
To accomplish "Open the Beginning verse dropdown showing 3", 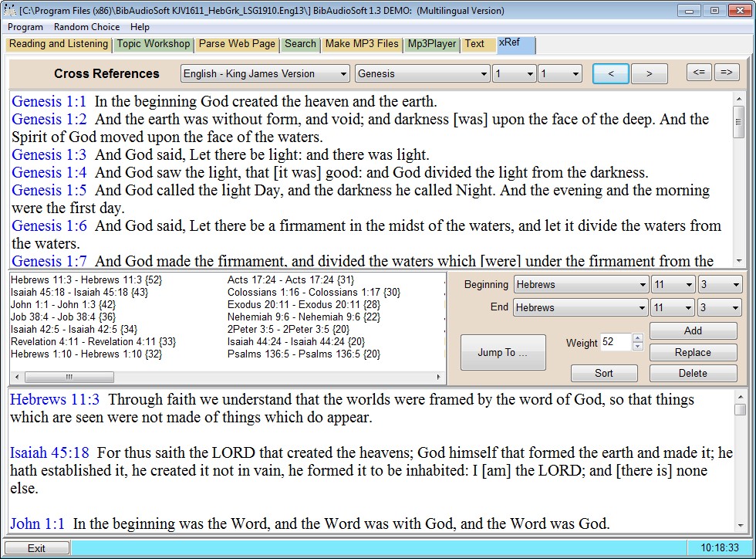I will 721,284.
